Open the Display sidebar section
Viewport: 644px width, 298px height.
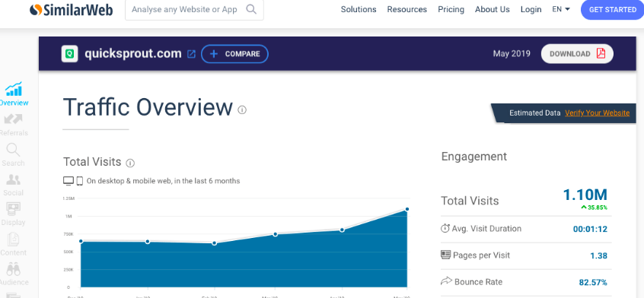pyautogui.click(x=13, y=214)
